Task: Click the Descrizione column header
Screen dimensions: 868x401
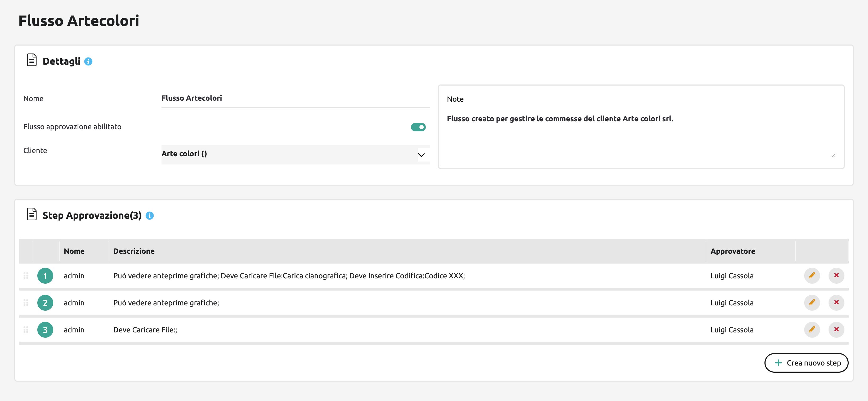Action: pyautogui.click(x=134, y=251)
